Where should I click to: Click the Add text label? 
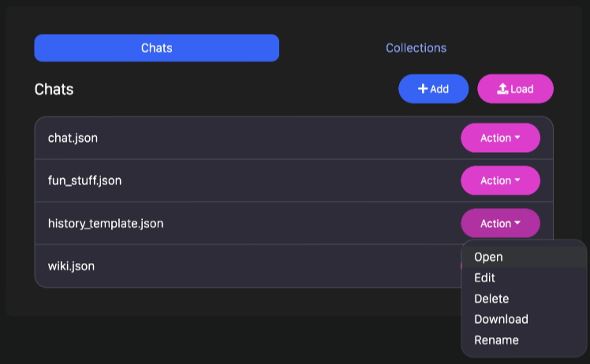coord(439,89)
